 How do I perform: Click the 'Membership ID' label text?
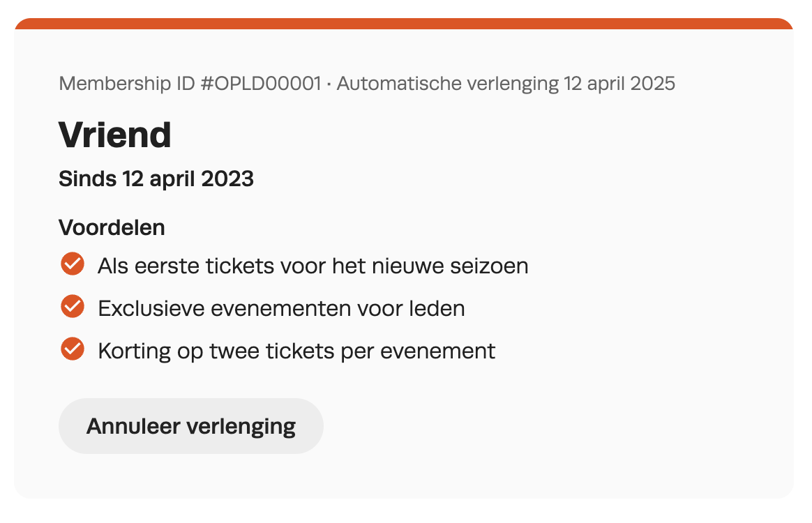127,84
